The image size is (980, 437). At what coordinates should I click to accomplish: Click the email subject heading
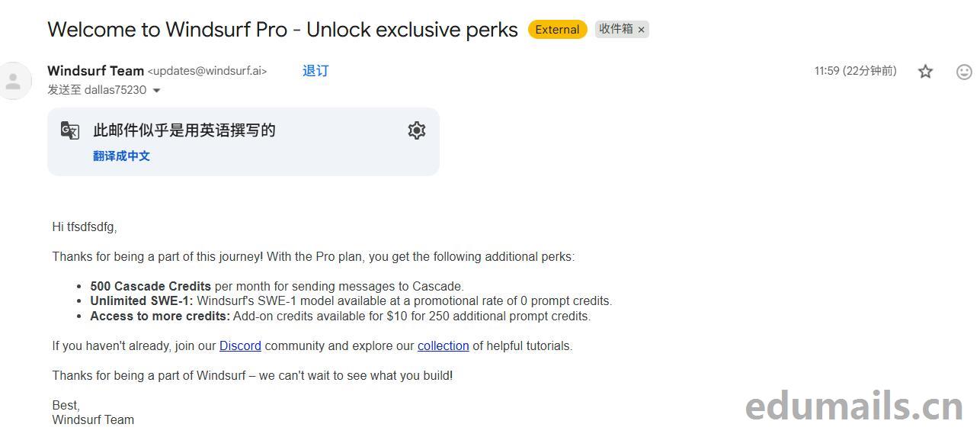point(282,30)
